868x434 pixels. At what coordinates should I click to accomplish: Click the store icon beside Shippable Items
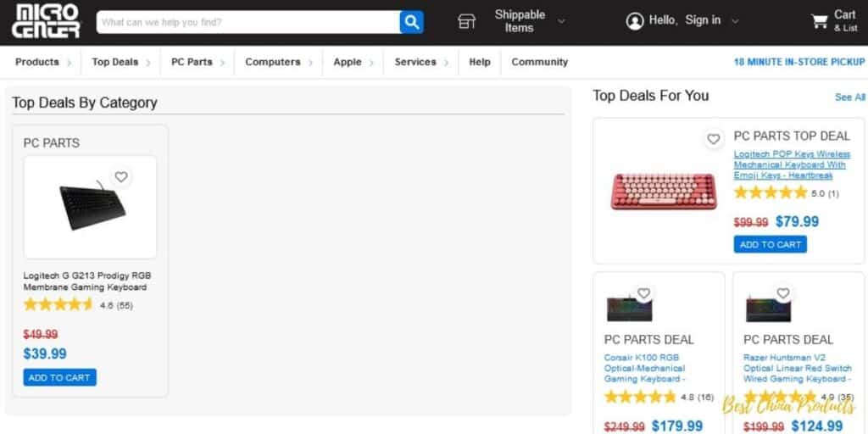tap(467, 21)
